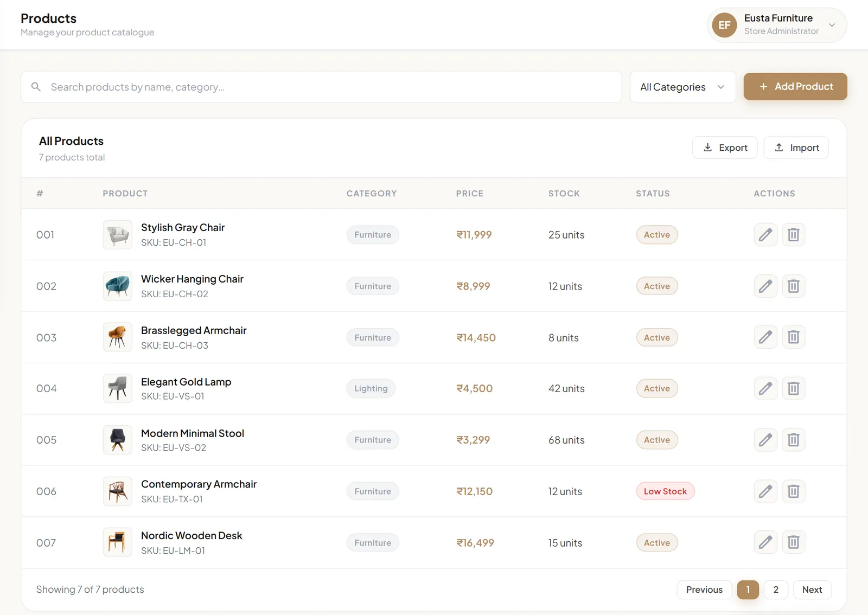
Task: Click the 42 units stock value
Action: coord(566,388)
